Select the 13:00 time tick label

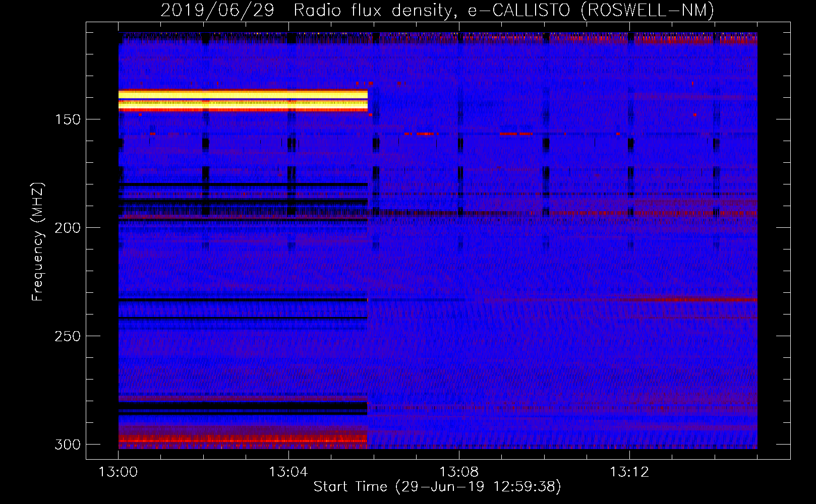tap(118, 472)
